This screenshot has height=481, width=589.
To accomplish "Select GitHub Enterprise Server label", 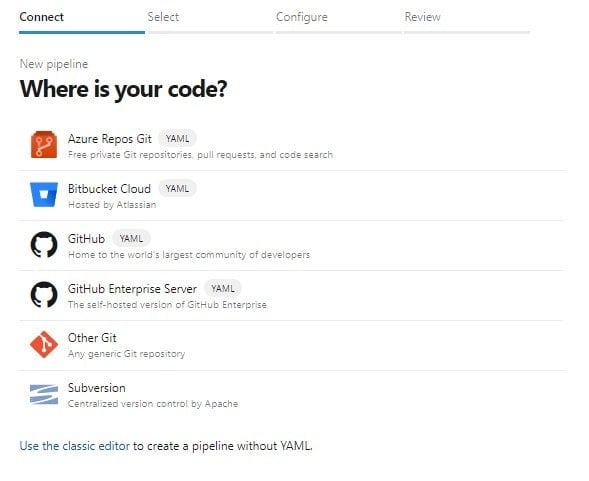I will click(x=132, y=289).
